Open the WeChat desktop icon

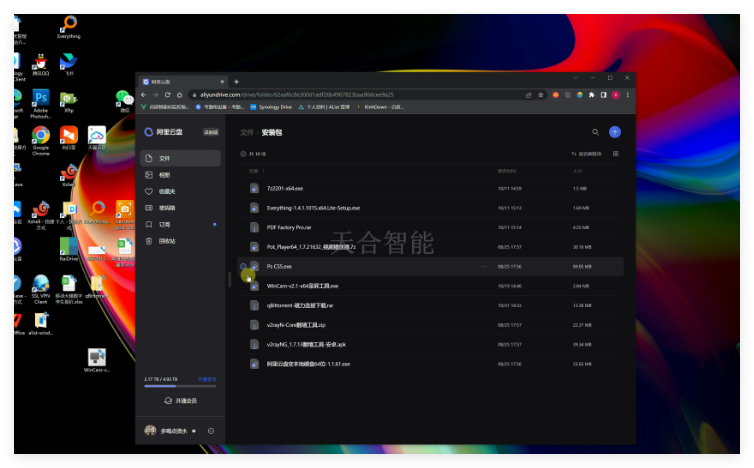125,101
